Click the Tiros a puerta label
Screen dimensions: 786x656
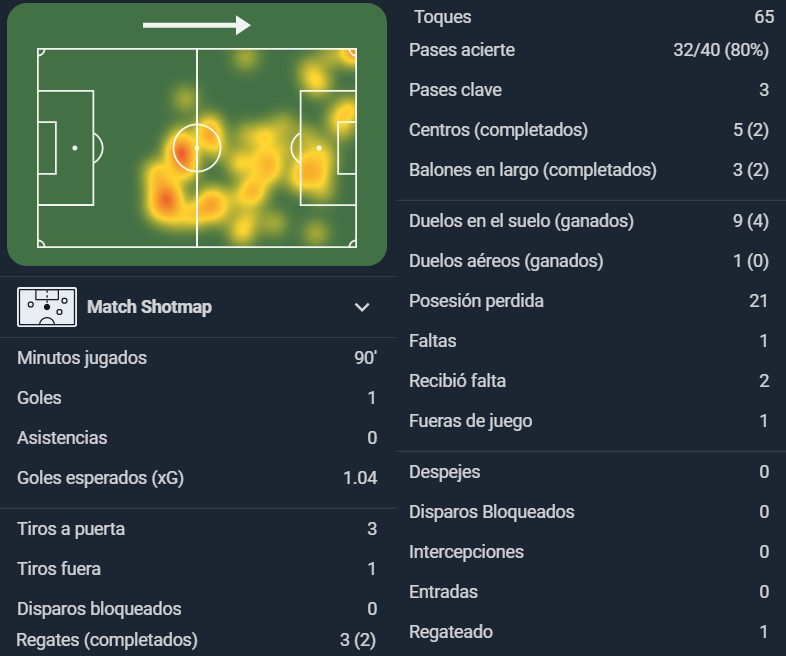click(71, 529)
